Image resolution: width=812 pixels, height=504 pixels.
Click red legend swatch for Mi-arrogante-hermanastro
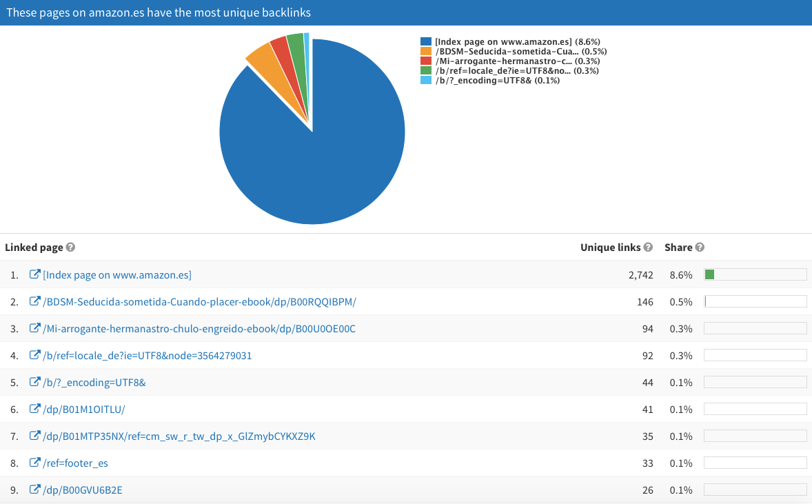pyautogui.click(x=426, y=61)
